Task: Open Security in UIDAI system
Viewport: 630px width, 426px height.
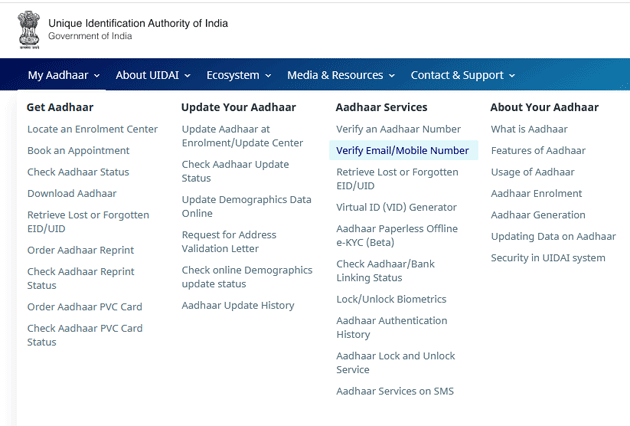Action: click(548, 258)
